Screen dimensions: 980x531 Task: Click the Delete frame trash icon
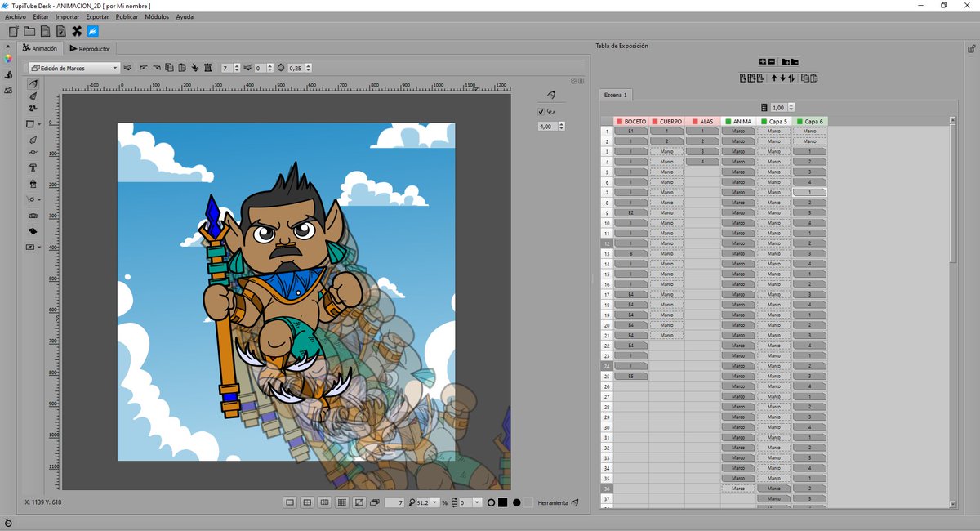(x=207, y=68)
